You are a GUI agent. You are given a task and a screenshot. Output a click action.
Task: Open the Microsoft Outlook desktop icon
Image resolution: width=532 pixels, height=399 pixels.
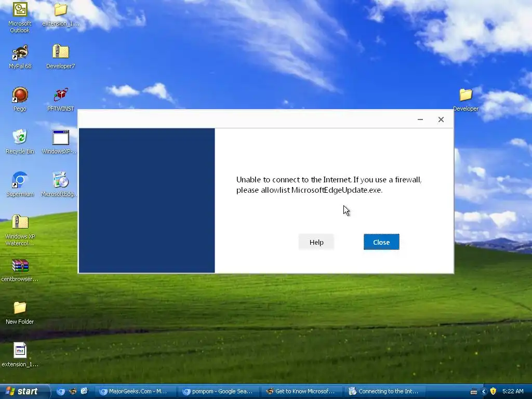(20, 17)
